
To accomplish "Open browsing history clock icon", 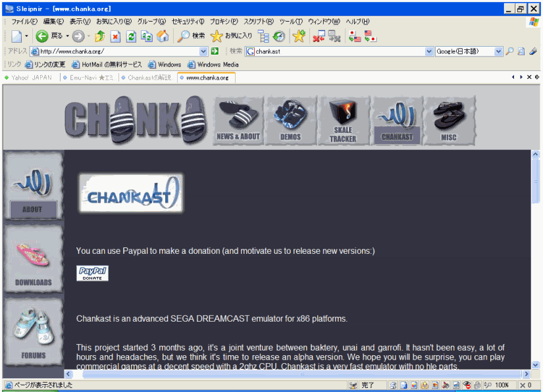I will [279, 36].
